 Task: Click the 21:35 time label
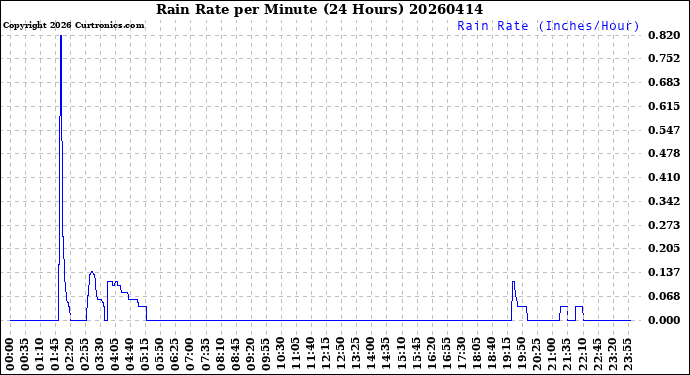pyautogui.click(x=567, y=355)
